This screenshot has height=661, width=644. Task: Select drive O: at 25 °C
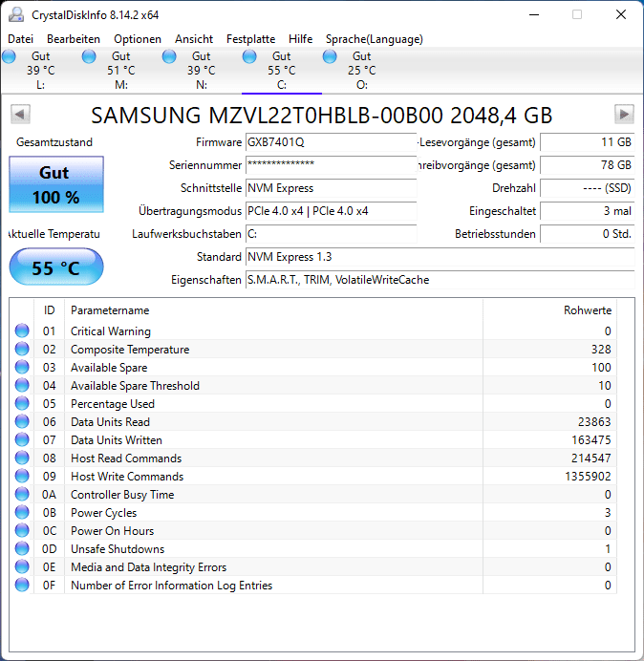(361, 71)
